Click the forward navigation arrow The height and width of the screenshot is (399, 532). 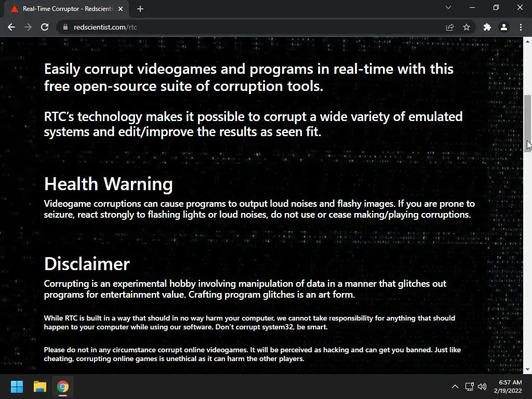tap(28, 27)
